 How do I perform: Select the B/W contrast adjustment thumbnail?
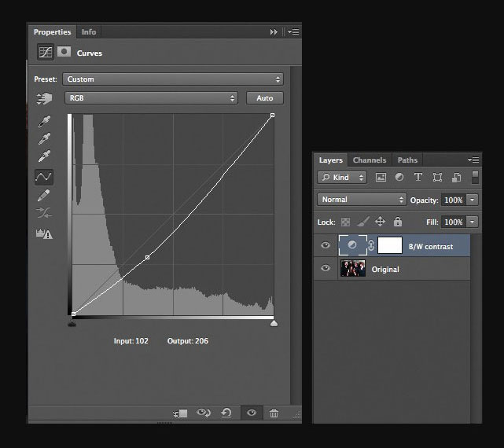click(352, 245)
